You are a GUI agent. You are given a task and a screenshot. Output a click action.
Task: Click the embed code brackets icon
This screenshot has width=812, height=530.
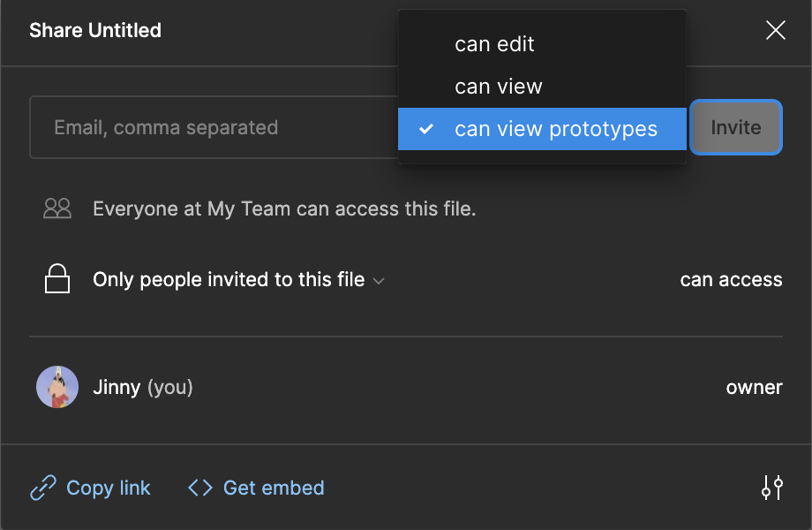[x=200, y=488]
